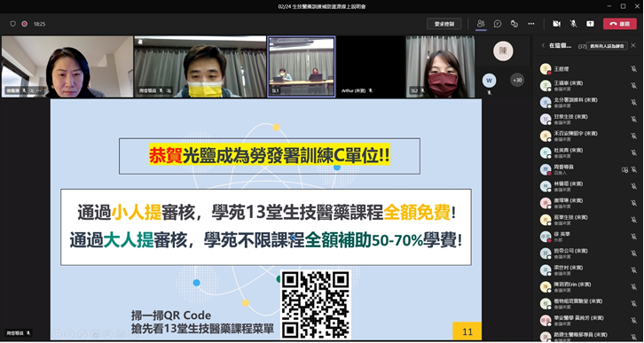Click mic icon for 華安醫學 row

pos(633,320)
